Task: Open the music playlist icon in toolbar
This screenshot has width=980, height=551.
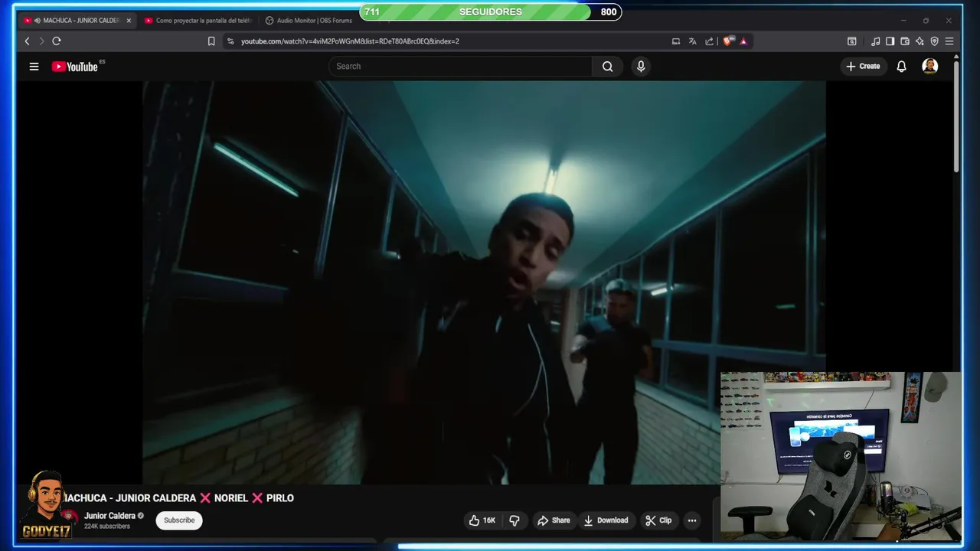Action: tap(875, 41)
